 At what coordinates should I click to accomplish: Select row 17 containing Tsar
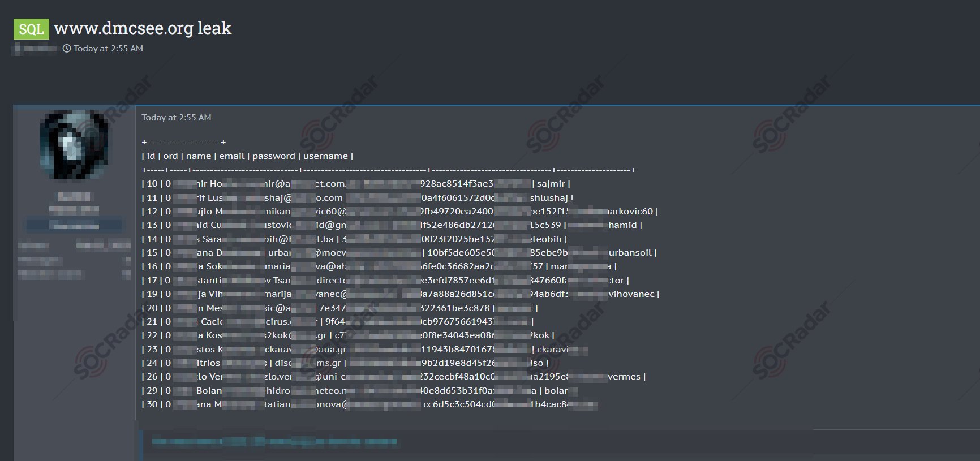pos(385,281)
